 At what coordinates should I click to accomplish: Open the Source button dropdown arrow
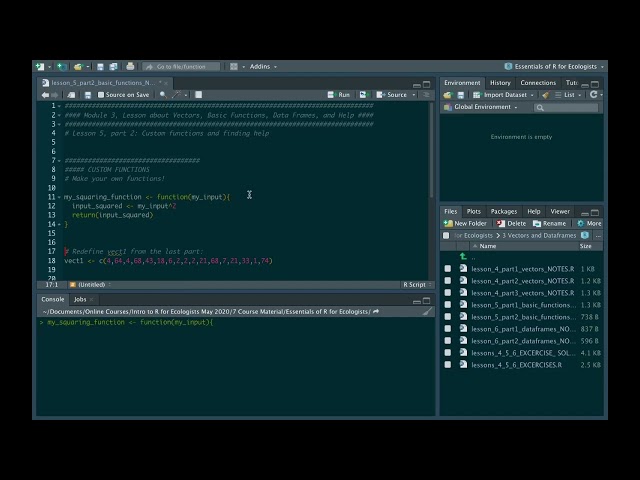coord(414,95)
